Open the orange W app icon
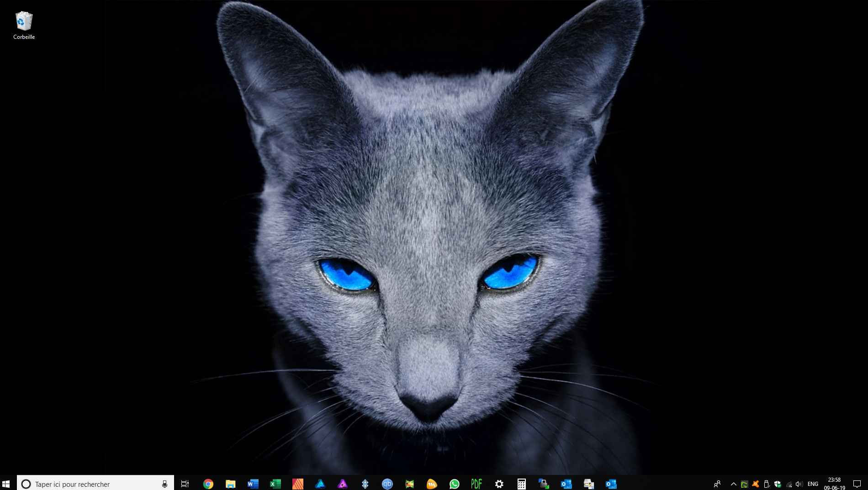The width and height of the screenshot is (868, 490). pyautogui.click(x=432, y=484)
